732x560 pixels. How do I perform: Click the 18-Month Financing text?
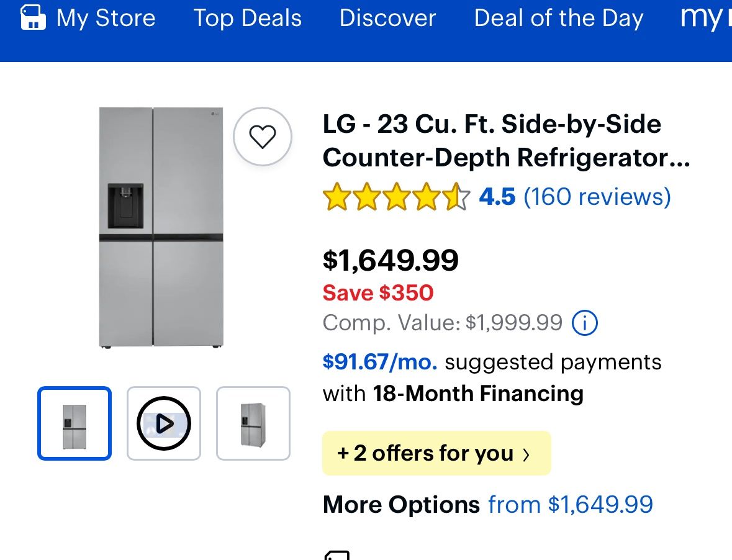[x=478, y=394]
